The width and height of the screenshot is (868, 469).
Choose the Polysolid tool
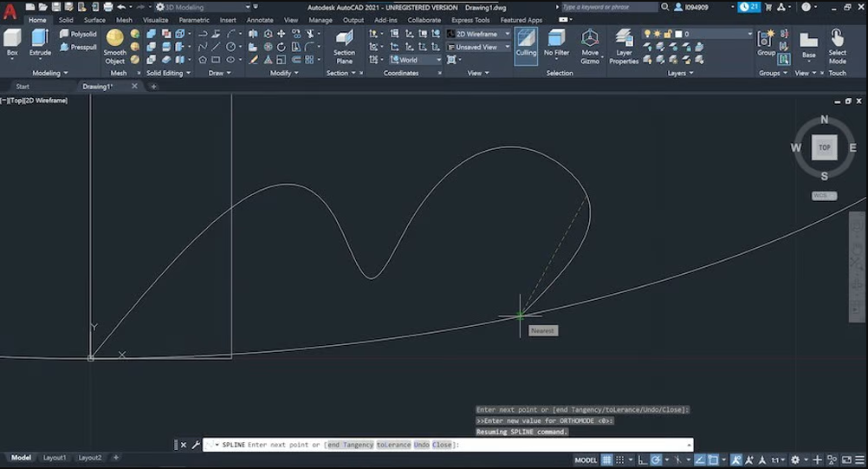(x=78, y=34)
